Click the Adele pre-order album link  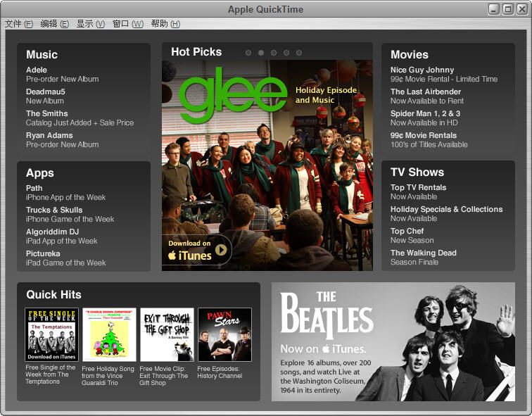pos(37,70)
